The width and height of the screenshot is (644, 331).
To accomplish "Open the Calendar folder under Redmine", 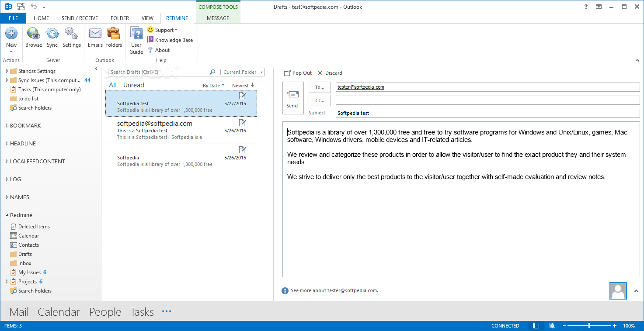I will [x=24, y=236].
